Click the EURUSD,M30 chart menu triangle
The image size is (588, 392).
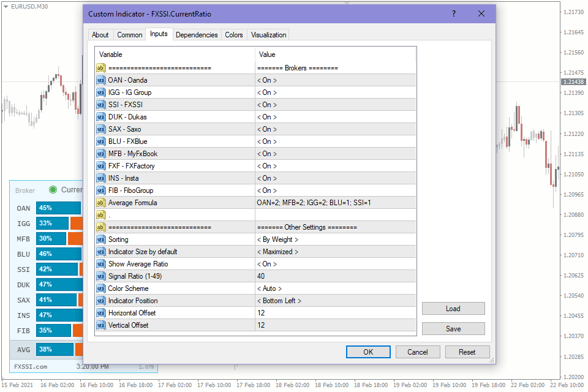(x=6, y=6)
